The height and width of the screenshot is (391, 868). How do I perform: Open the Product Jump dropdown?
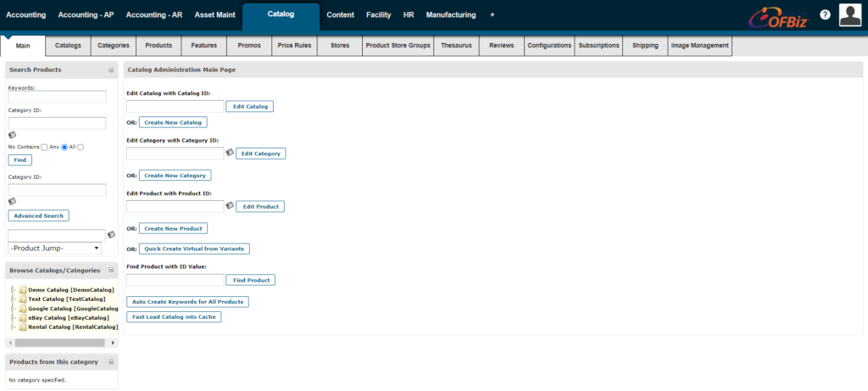coord(54,248)
